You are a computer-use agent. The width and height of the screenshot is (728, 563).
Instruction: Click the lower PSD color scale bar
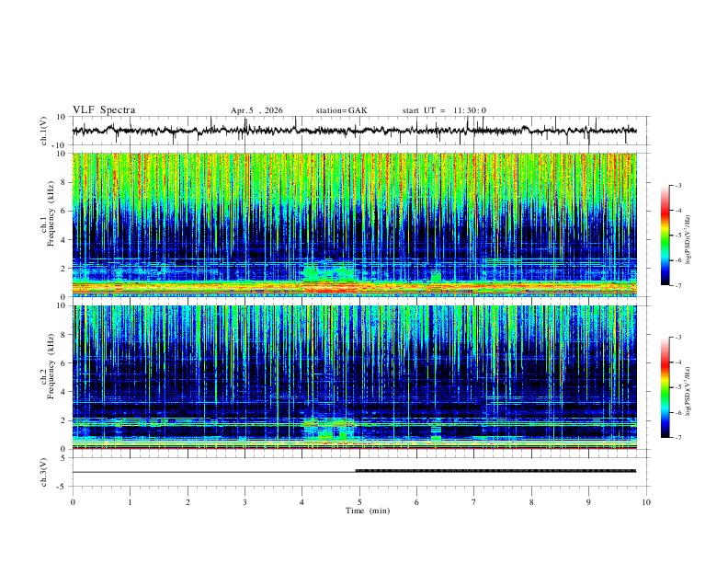click(x=665, y=387)
